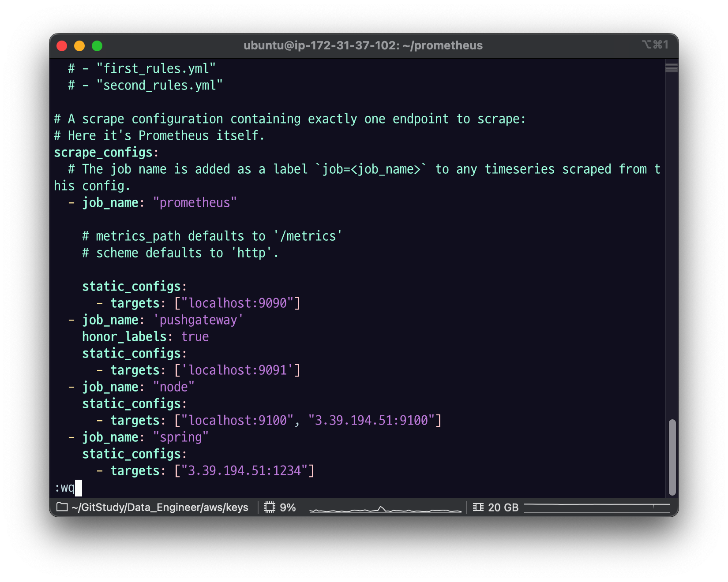Click the "prometheus" job name value

195,203
